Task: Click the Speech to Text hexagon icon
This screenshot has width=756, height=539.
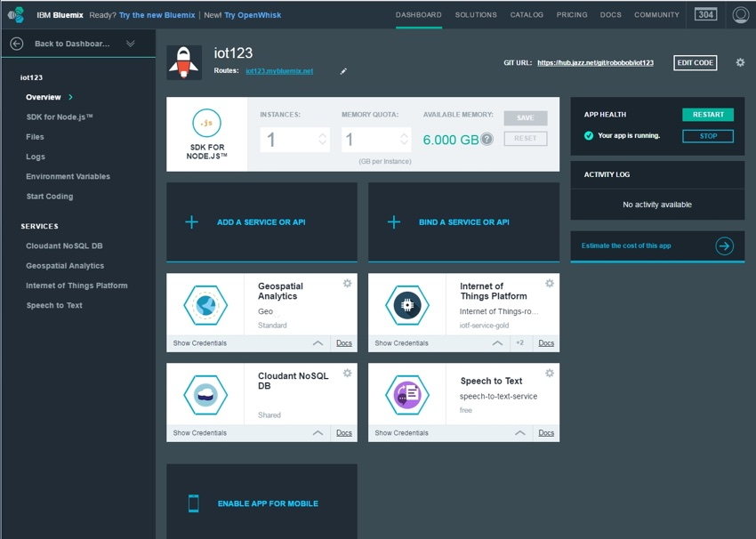Action: point(407,394)
